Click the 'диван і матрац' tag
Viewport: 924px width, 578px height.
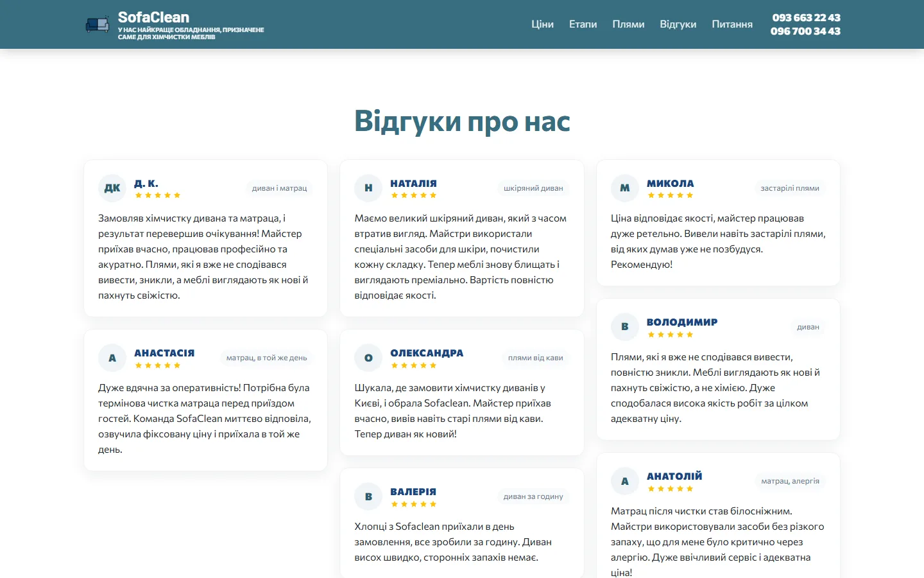point(279,188)
